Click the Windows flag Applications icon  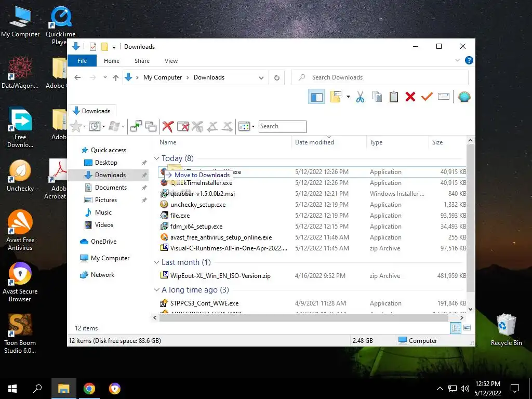coord(114,127)
